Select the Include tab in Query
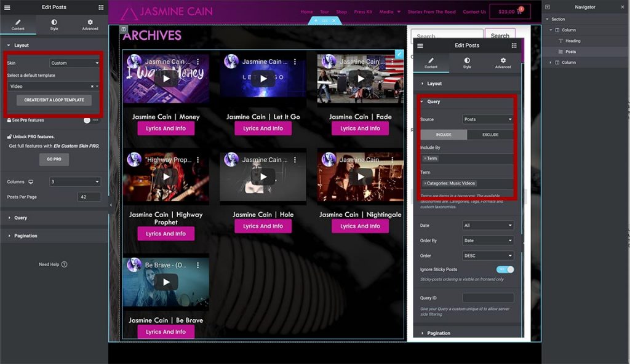630x364 pixels. [444, 135]
